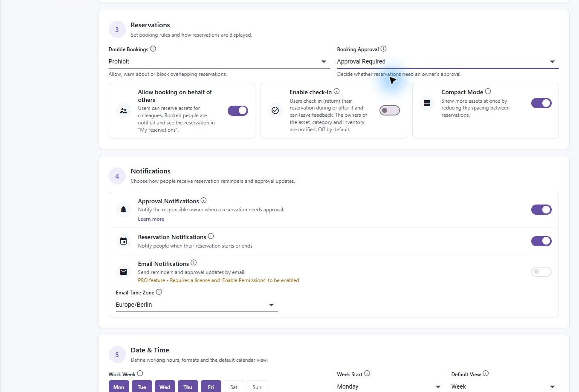Click the info icon next to Work Week
579x392 pixels.
tap(140, 374)
